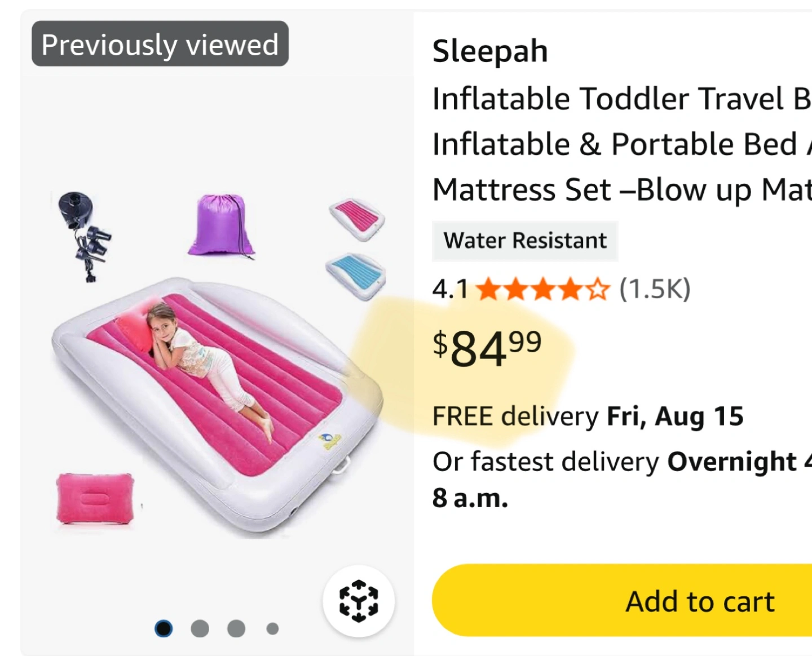Screen dimensions: 812x656
Task: Click the FREE delivery Fri, Aug 15 text
Action: tap(588, 417)
